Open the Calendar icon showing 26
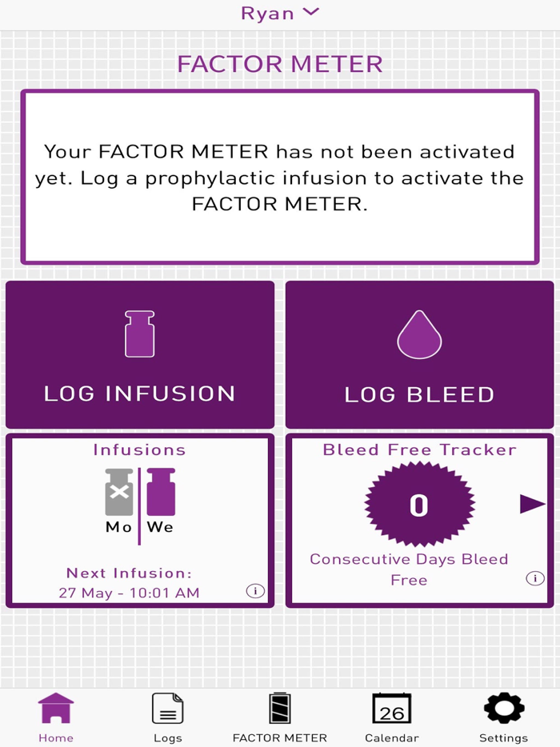560x747 pixels. (x=391, y=708)
